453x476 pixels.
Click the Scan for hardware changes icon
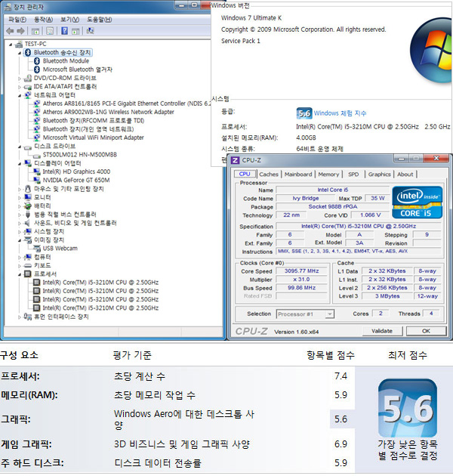(90, 31)
